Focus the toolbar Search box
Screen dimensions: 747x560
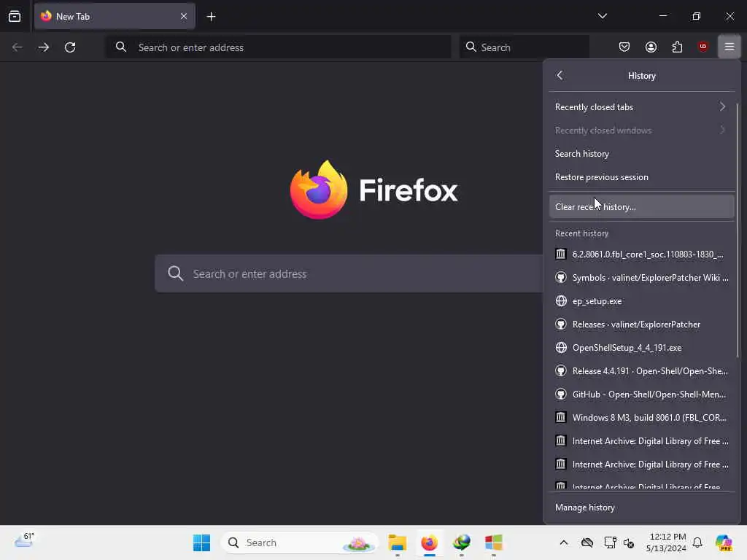pos(524,47)
